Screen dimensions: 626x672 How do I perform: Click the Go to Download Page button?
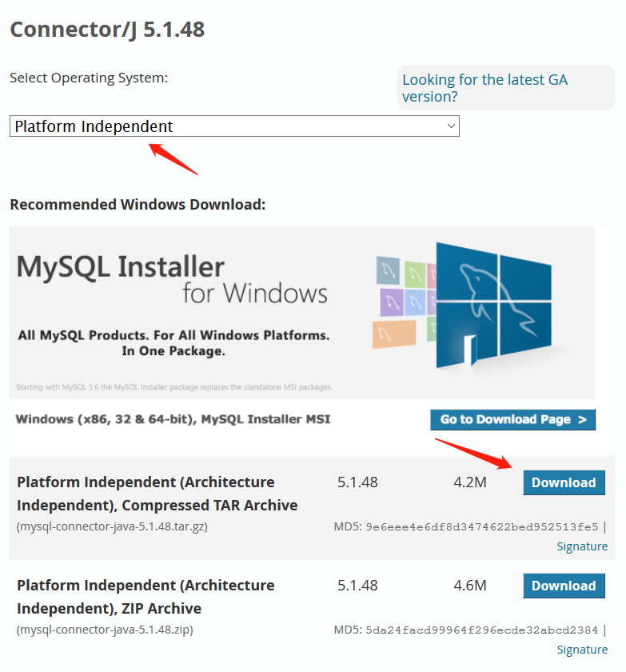click(512, 419)
